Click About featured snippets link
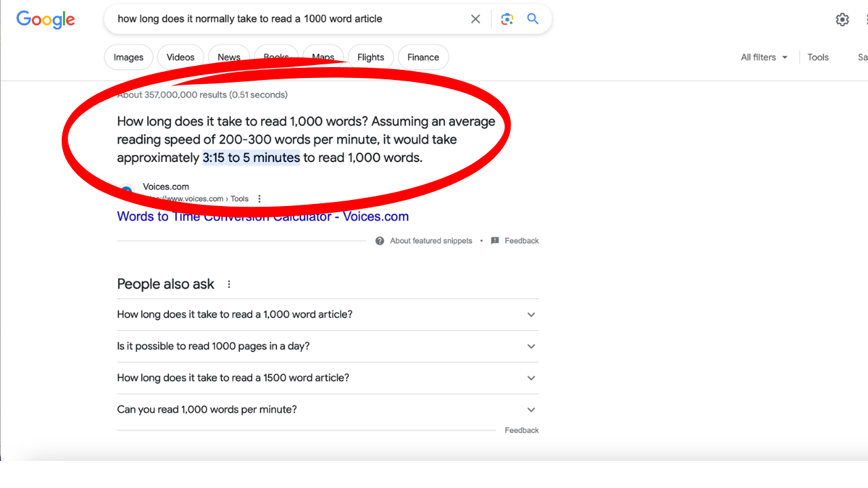868x488 pixels. (431, 241)
